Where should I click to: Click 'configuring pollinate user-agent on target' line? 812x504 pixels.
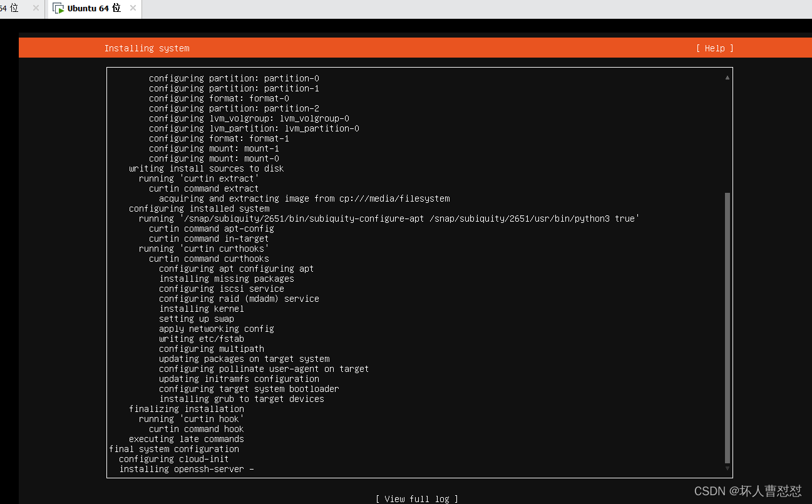tap(264, 369)
